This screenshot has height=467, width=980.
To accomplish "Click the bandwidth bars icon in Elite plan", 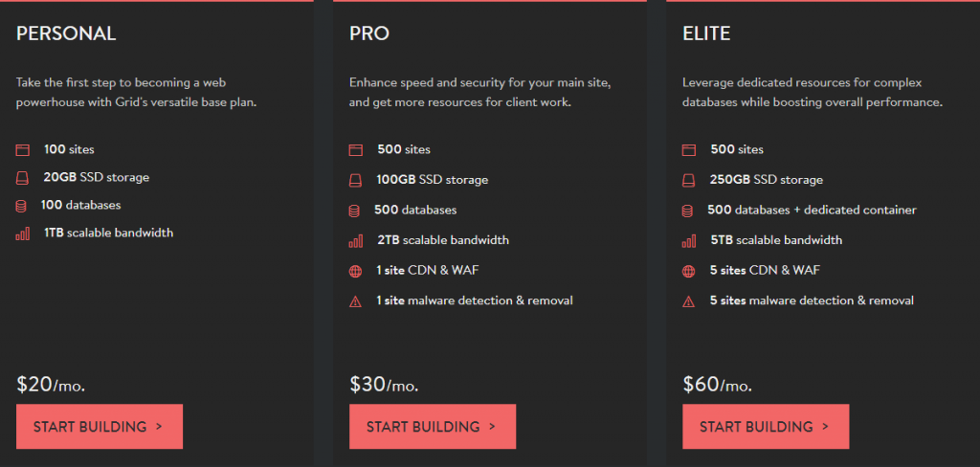I will [x=688, y=241].
